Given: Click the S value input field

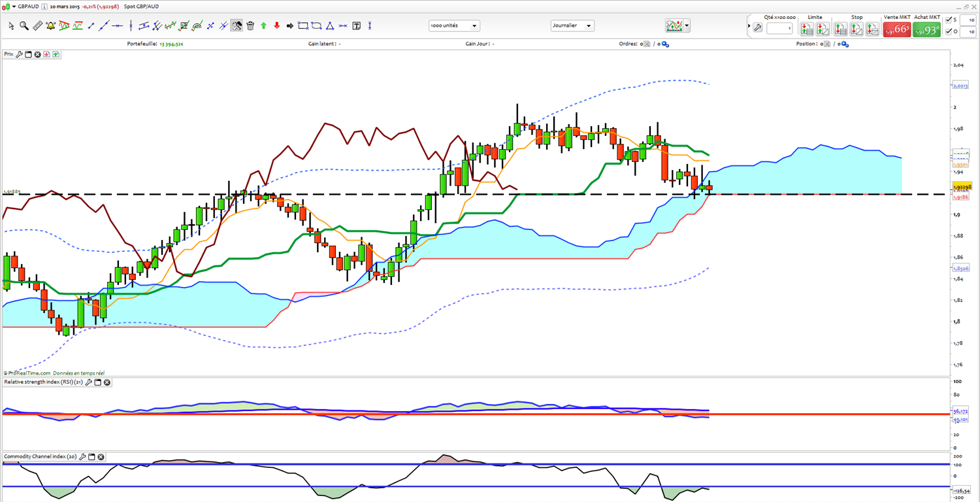Looking at the screenshot, I should point(967,20).
